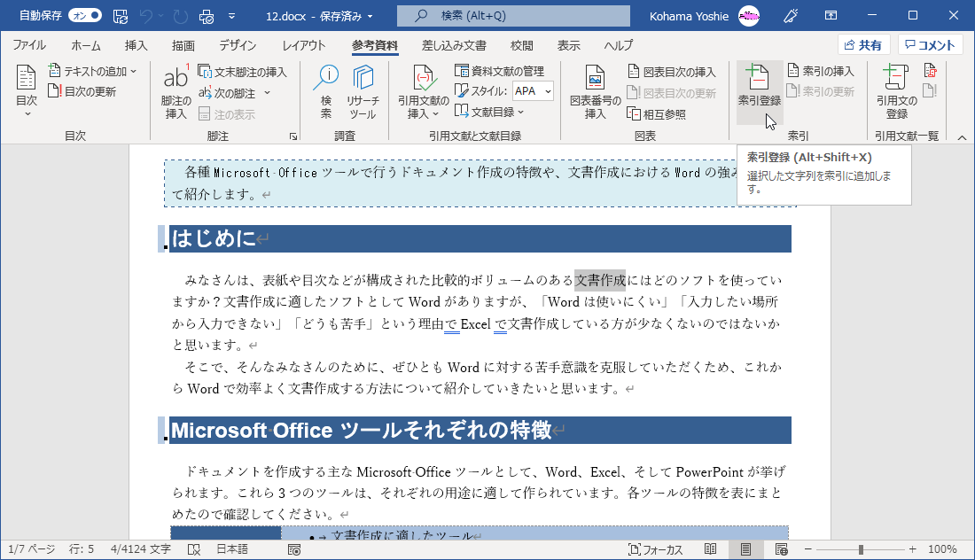Open the 検索 Smart Lookup tool
The width and height of the screenshot is (975, 560).
pyautogui.click(x=326, y=89)
